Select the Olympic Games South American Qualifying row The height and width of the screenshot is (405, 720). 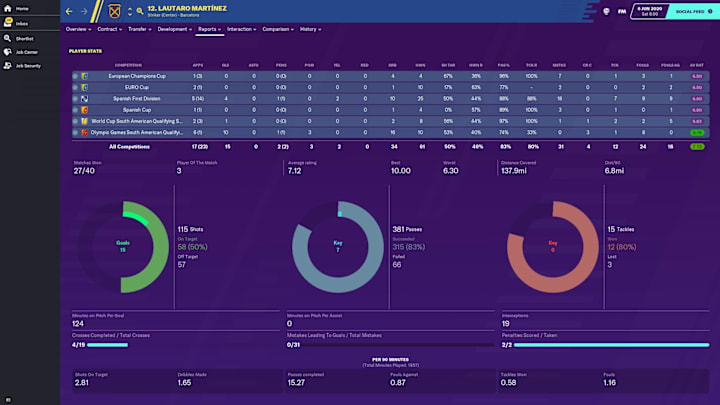point(137,132)
